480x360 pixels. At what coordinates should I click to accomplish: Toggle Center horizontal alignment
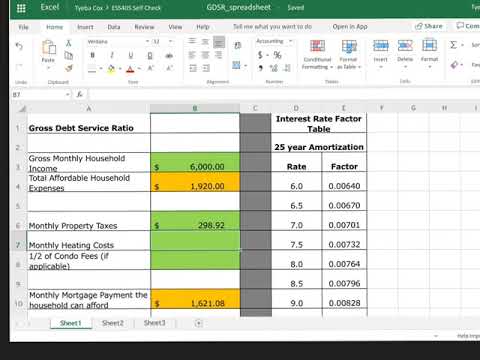click(x=205, y=55)
